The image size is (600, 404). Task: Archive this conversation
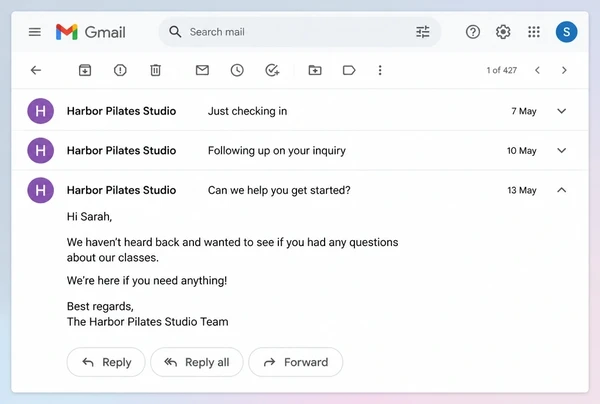click(85, 70)
